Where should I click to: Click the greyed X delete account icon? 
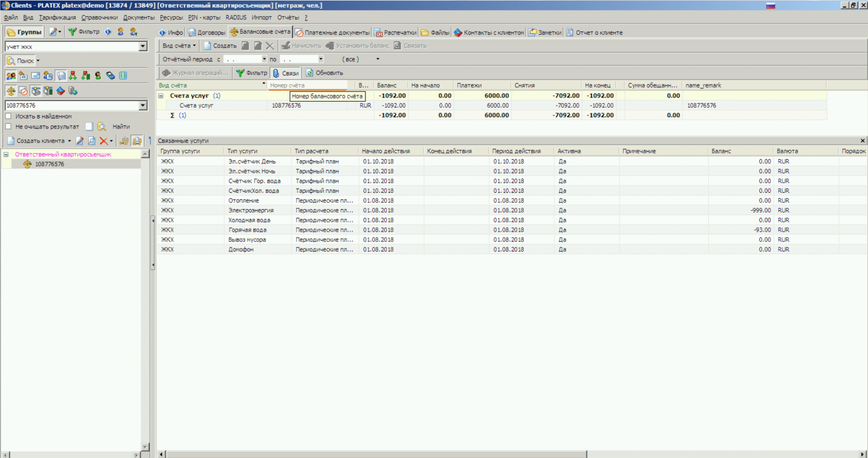coord(270,45)
